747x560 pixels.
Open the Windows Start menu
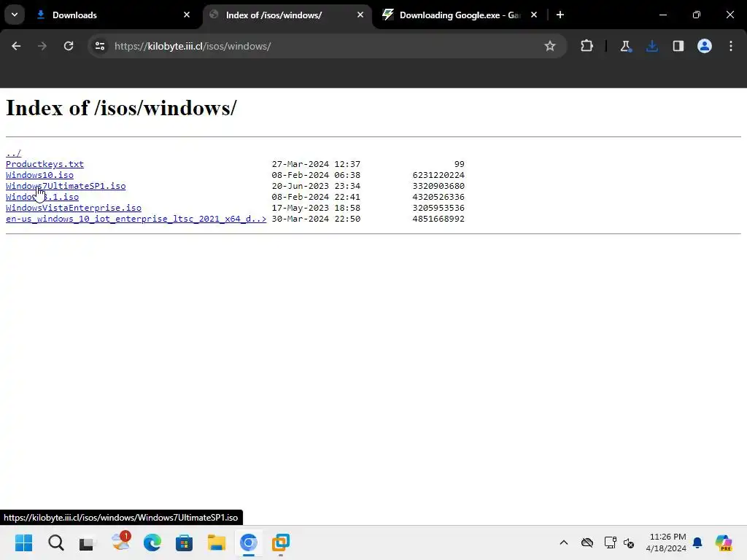(24, 542)
